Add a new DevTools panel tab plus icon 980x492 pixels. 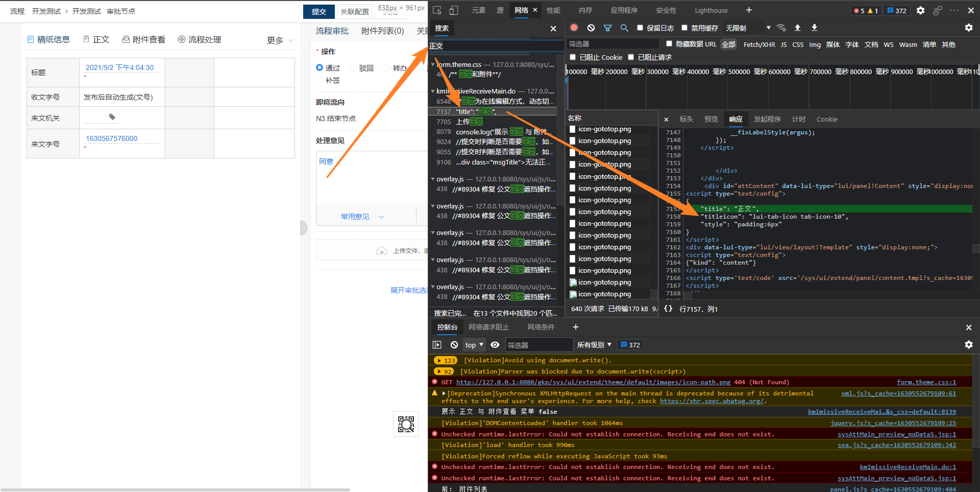pos(749,10)
